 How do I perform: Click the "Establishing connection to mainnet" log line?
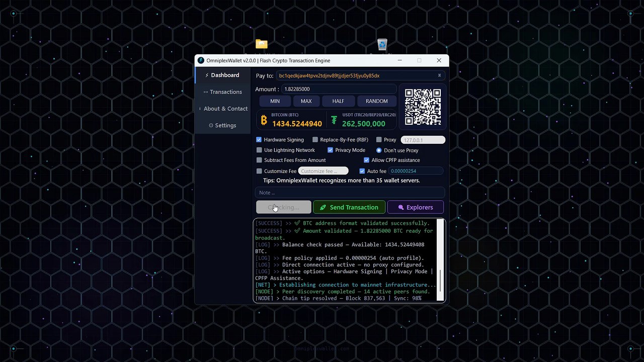[346, 285]
